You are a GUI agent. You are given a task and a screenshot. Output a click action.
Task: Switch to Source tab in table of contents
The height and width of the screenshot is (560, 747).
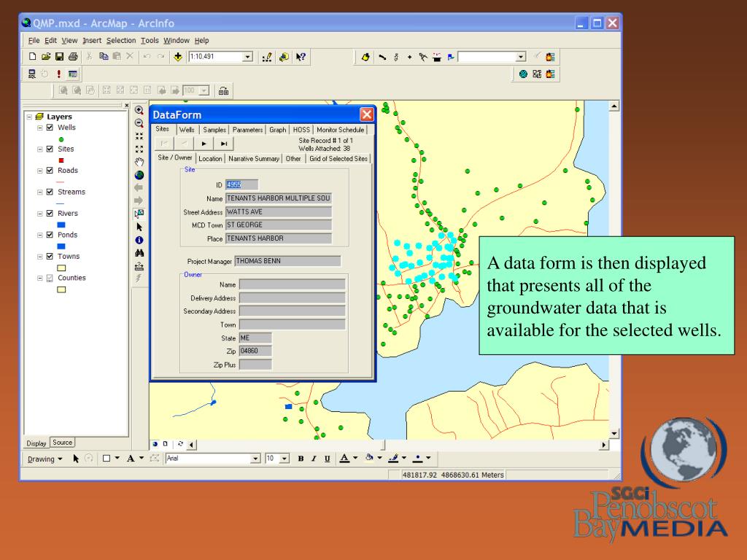[x=63, y=443]
